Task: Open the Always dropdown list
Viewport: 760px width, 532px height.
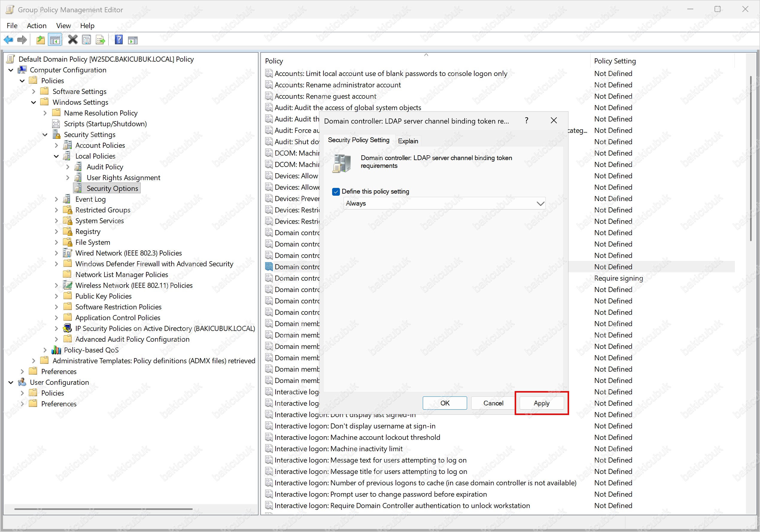Action: pyautogui.click(x=444, y=203)
